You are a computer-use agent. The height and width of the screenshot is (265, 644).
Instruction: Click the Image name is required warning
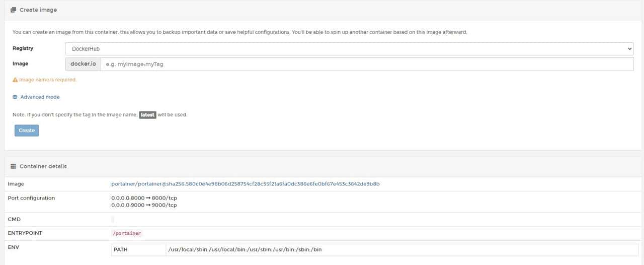[48, 80]
